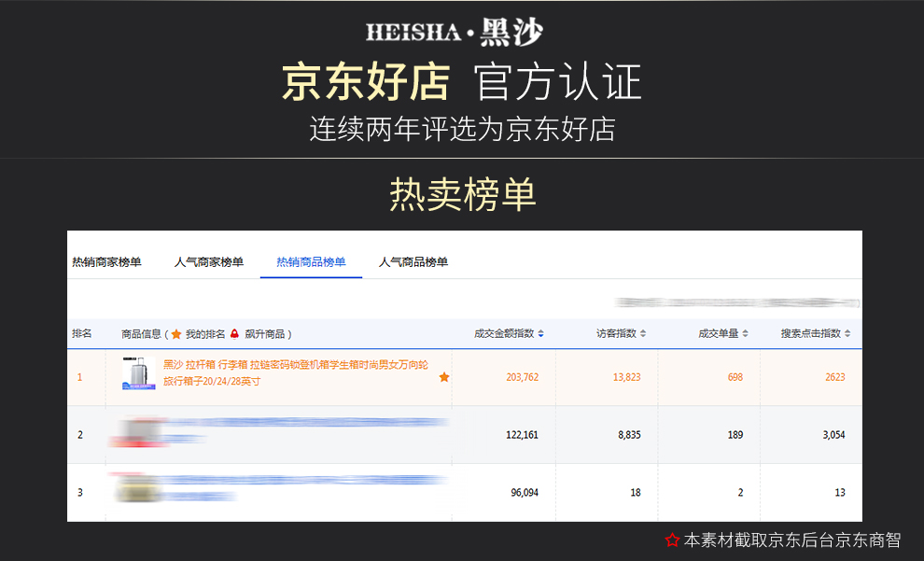Click the 京东好店 官方认证 title
924x561 pixels.
coord(462,82)
